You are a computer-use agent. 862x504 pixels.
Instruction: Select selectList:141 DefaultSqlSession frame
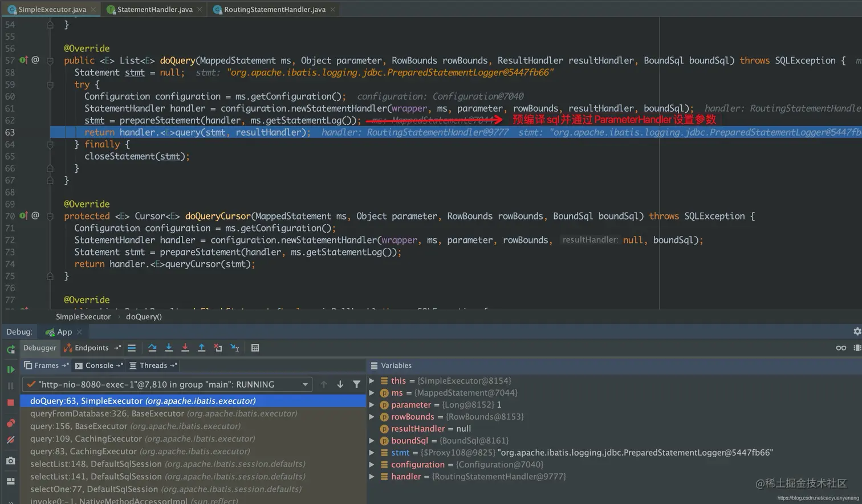(193, 476)
